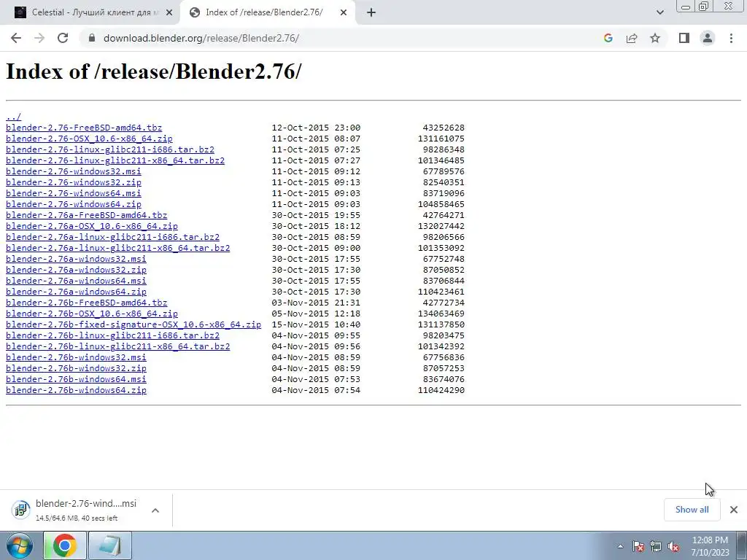Viewport: 747px width, 560px height.
Task: Expand the tab search dropdown
Action: (659, 13)
